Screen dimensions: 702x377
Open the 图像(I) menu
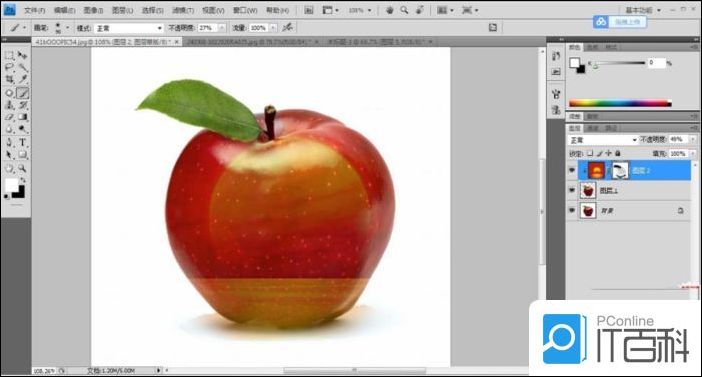(93, 10)
